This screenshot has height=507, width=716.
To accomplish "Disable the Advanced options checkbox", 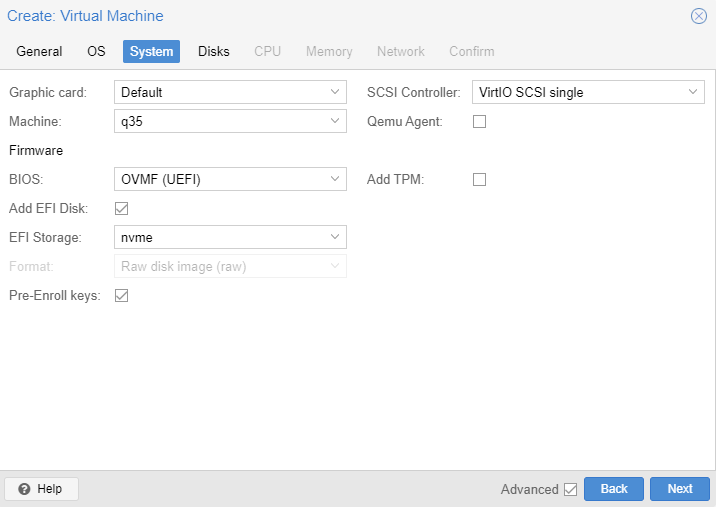I will 570,489.
